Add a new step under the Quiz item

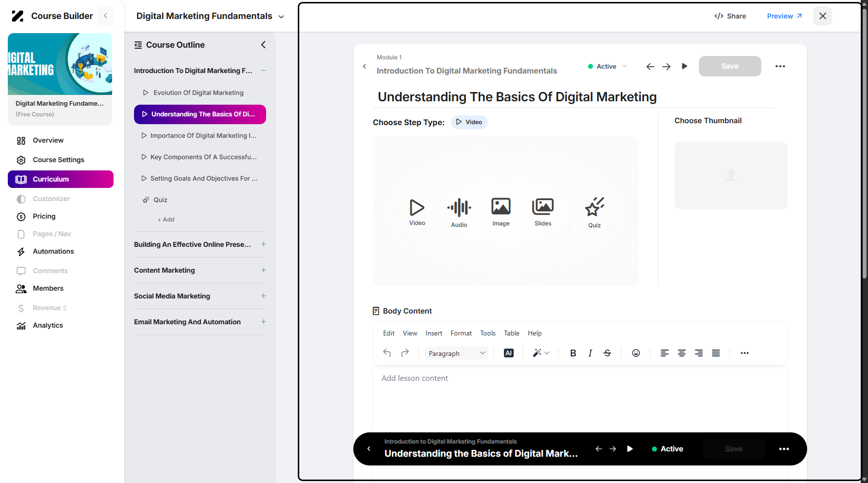click(x=166, y=220)
